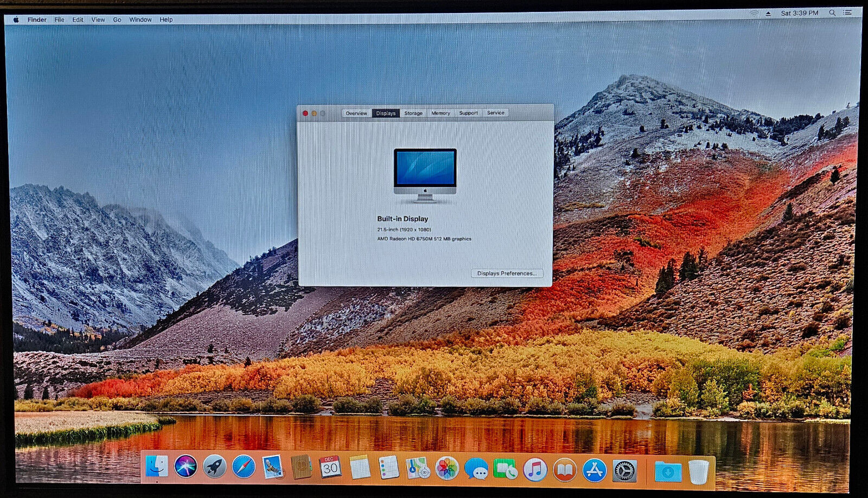Open the Wi-Fi status menu
The width and height of the screenshot is (868, 498).
click(x=754, y=13)
